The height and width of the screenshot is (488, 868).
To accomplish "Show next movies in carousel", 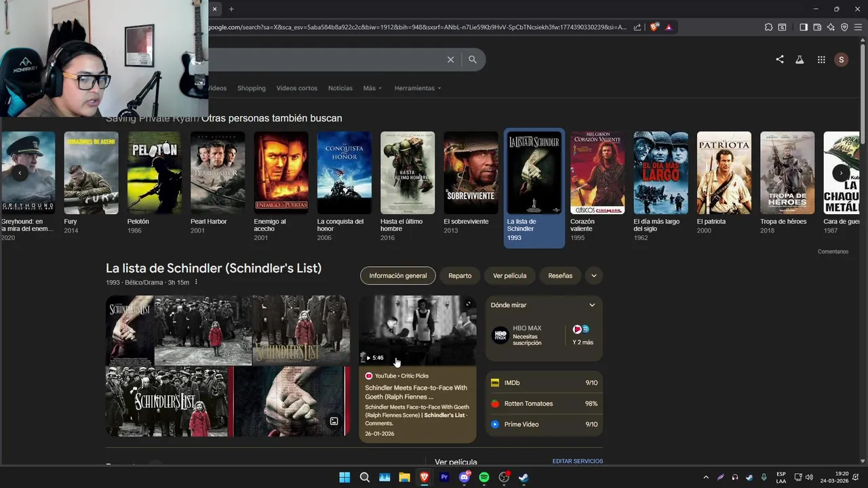I will (841, 173).
